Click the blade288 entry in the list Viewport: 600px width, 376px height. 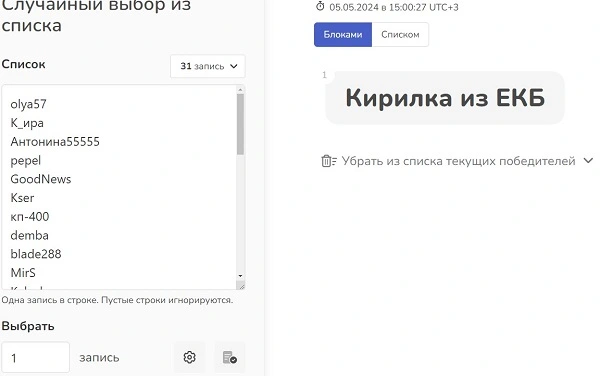click(x=36, y=254)
